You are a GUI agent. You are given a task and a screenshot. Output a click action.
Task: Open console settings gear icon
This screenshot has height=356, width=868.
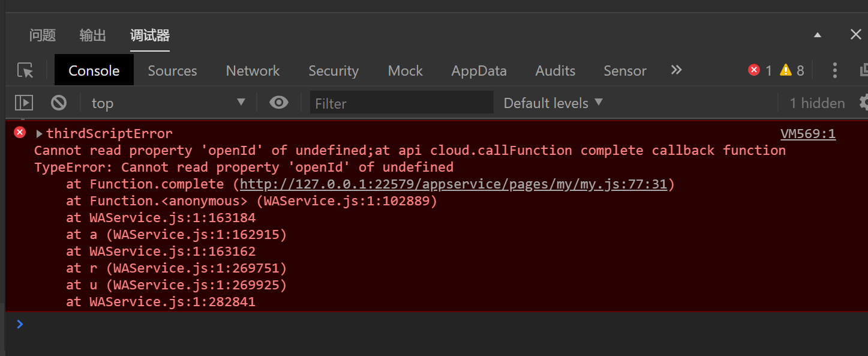pos(863,102)
